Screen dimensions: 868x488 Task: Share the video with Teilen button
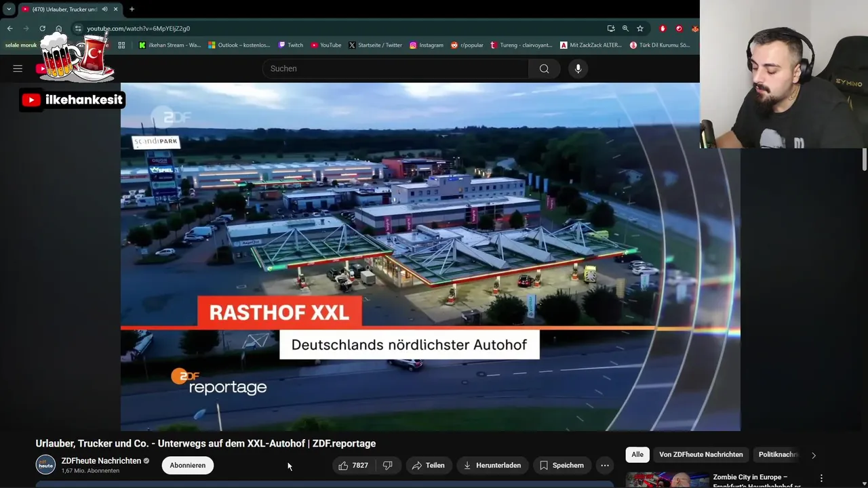pos(428,466)
